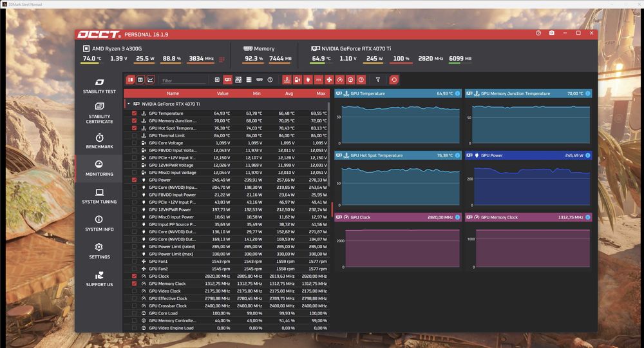Select the GPU Power Limit (rated) row
Viewport: 644px width, 348px height.
point(226,247)
